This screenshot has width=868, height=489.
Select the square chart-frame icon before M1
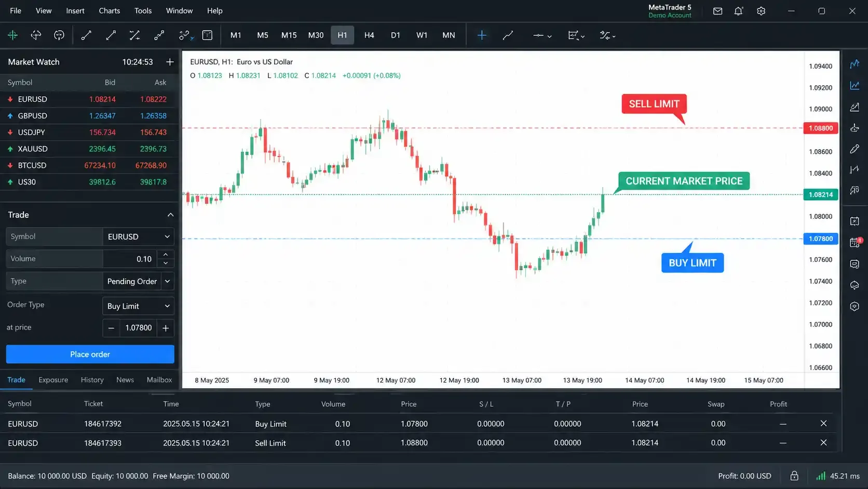click(x=207, y=35)
